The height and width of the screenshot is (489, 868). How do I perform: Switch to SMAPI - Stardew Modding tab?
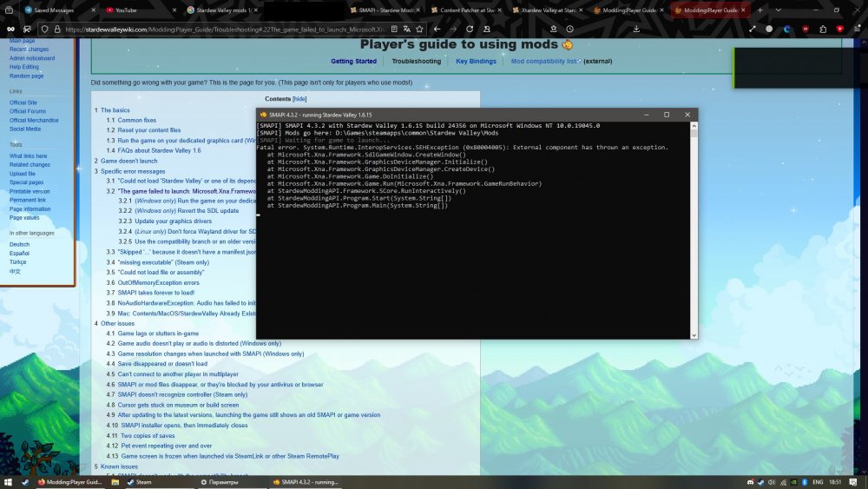pyautogui.click(x=385, y=10)
